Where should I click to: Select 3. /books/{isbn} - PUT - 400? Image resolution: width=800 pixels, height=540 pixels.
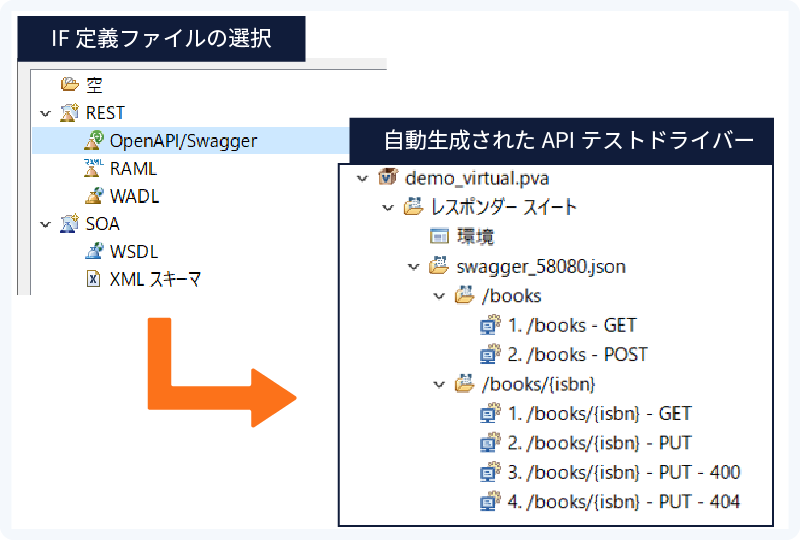click(624, 472)
